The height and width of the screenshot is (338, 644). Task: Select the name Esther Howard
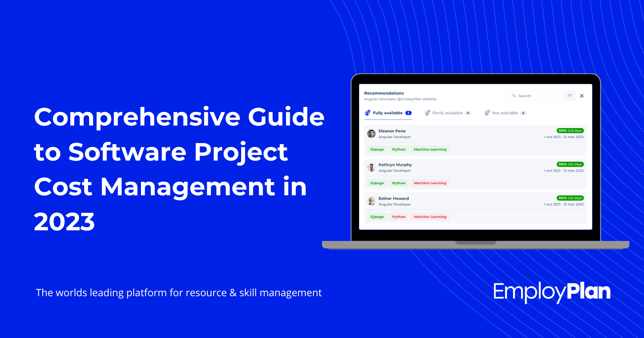394,199
